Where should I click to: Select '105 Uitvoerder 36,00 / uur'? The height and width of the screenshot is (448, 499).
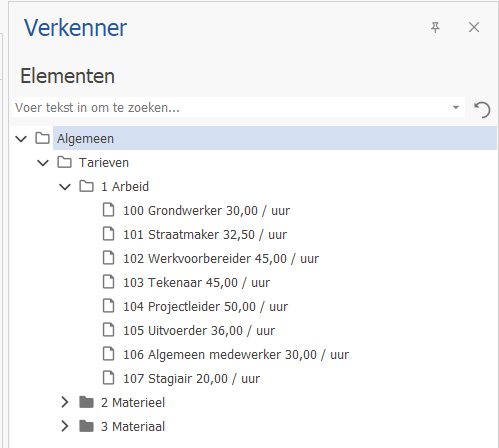point(199,331)
